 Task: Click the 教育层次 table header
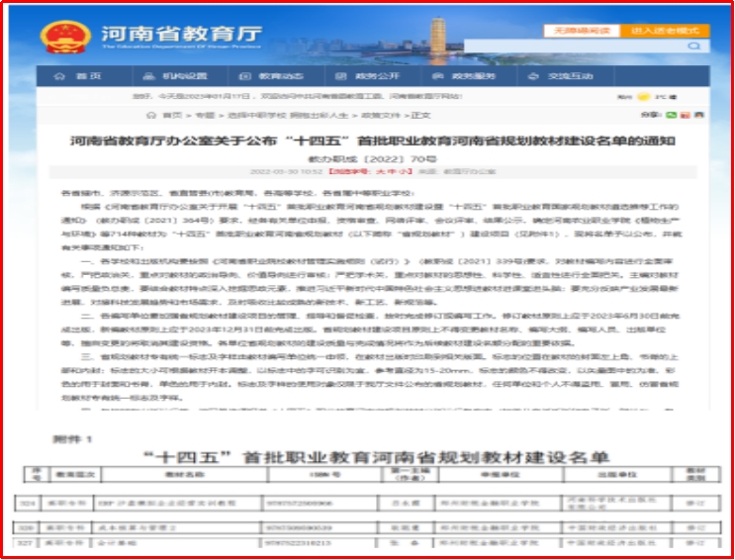tap(75, 475)
